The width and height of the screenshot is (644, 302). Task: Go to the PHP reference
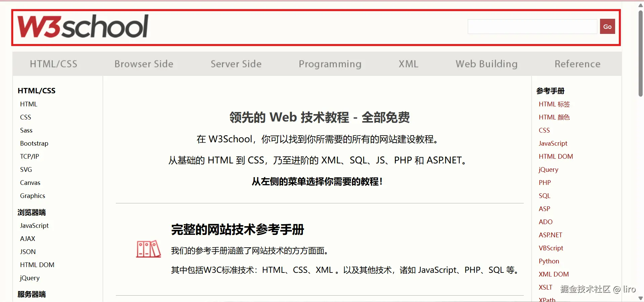pyautogui.click(x=545, y=183)
